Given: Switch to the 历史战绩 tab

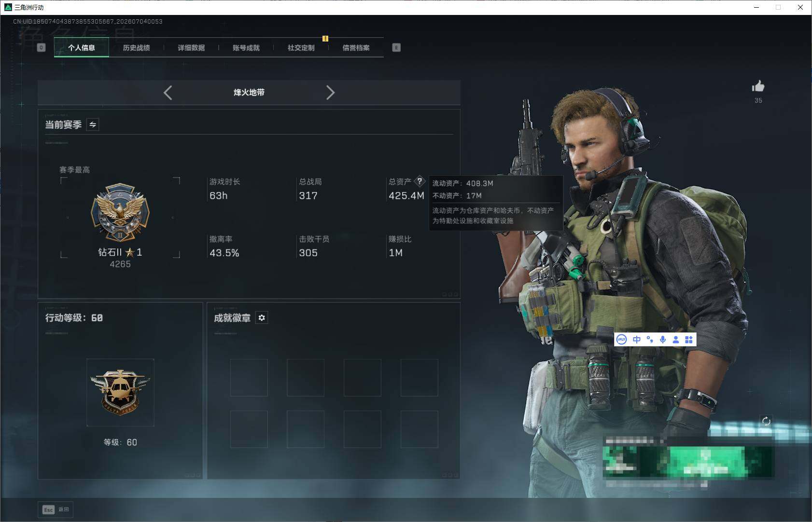Looking at the screenshot, I should pyautogui.click(x=136, y=48).
